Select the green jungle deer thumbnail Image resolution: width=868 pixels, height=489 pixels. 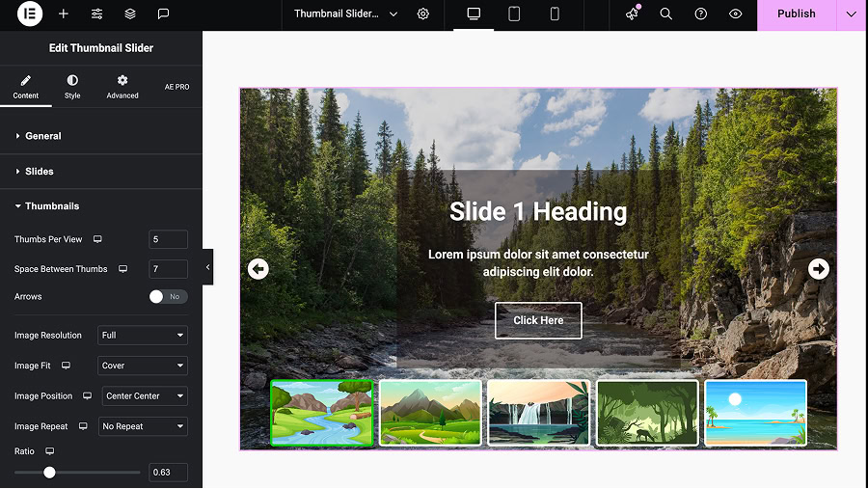647,413
